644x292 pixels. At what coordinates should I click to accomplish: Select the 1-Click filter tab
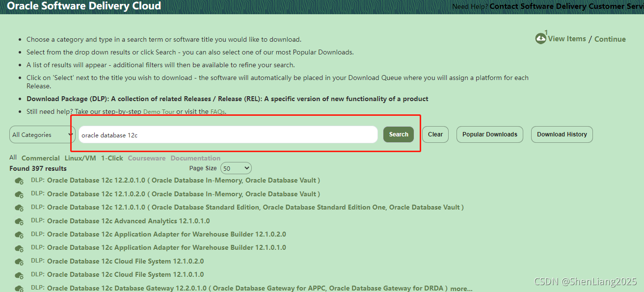[112, 158]
